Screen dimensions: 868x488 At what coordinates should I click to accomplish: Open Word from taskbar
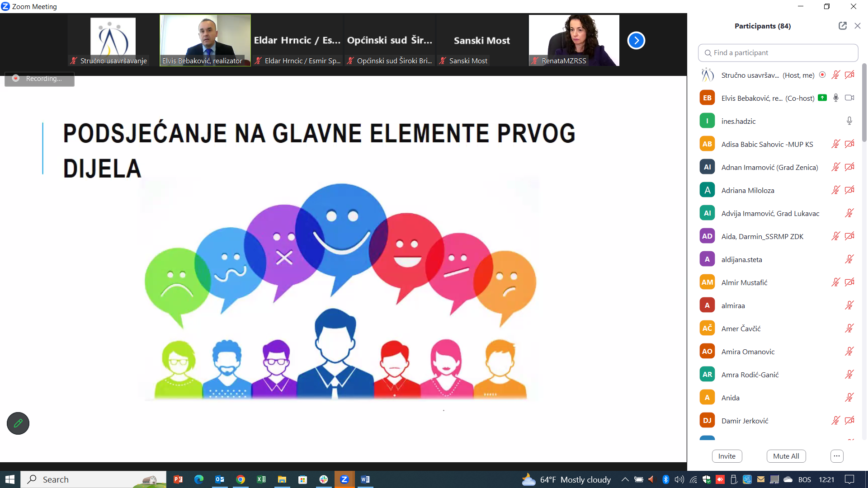[365, 479]
